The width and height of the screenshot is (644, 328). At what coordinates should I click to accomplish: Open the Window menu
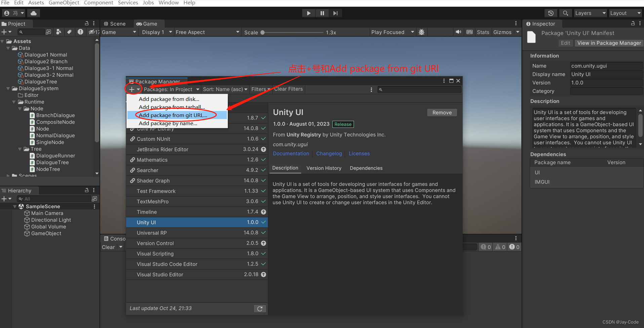(x=168, y=3)
